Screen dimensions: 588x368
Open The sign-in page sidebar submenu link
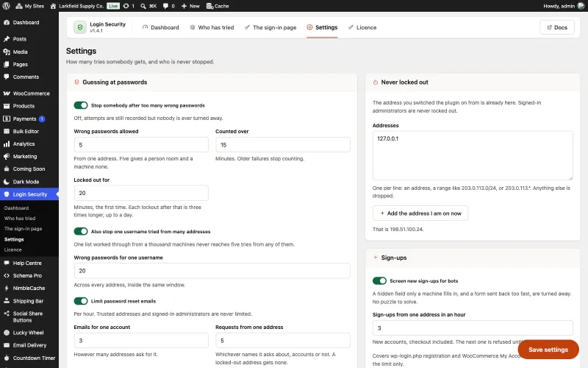coord(24,229)
